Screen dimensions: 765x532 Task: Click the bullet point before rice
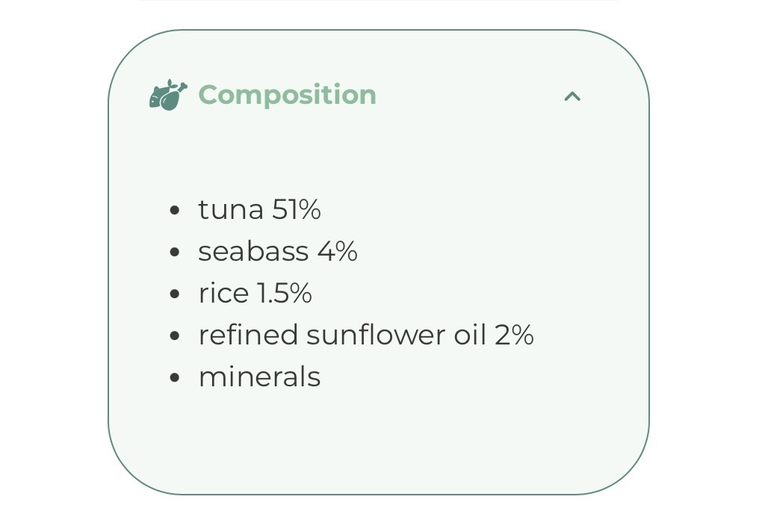coord(175,294)
